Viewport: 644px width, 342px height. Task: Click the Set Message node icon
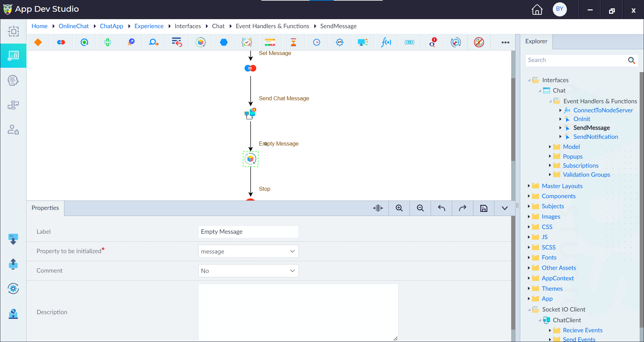[250, 68]
